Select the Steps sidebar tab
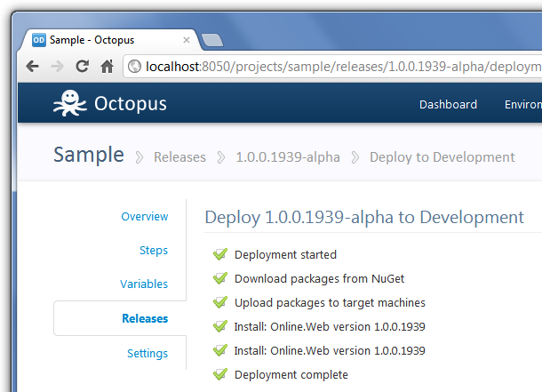542x392 pixels. [154, 251]
